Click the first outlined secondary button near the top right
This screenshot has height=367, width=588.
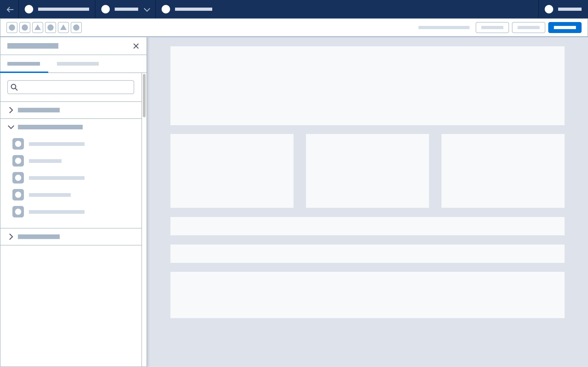[492, 28]
